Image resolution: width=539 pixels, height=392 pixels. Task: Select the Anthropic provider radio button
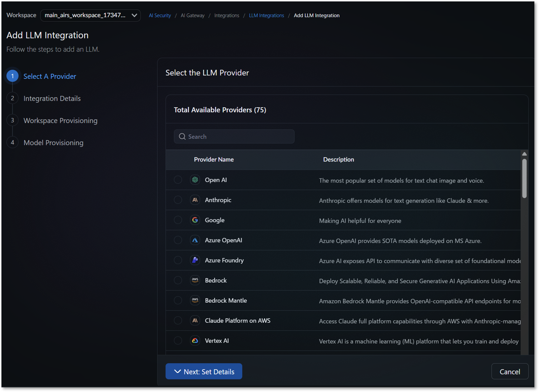click(x=178, y=200)
